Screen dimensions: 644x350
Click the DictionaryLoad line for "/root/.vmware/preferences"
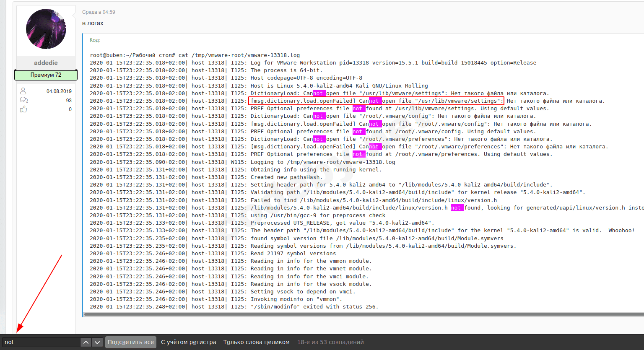[x=321, y=139]
